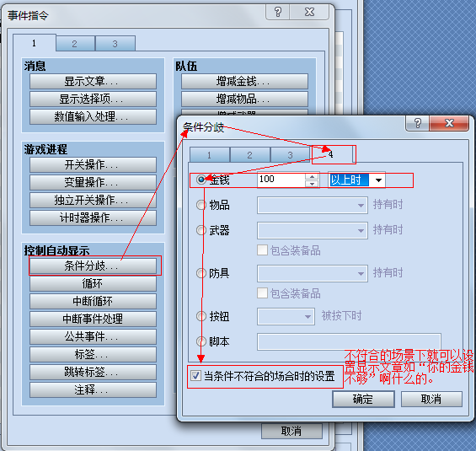Toggle 包含装备品 checkbox under 防具
Viewport: 476px width, 451px height.
pos(262,293)
